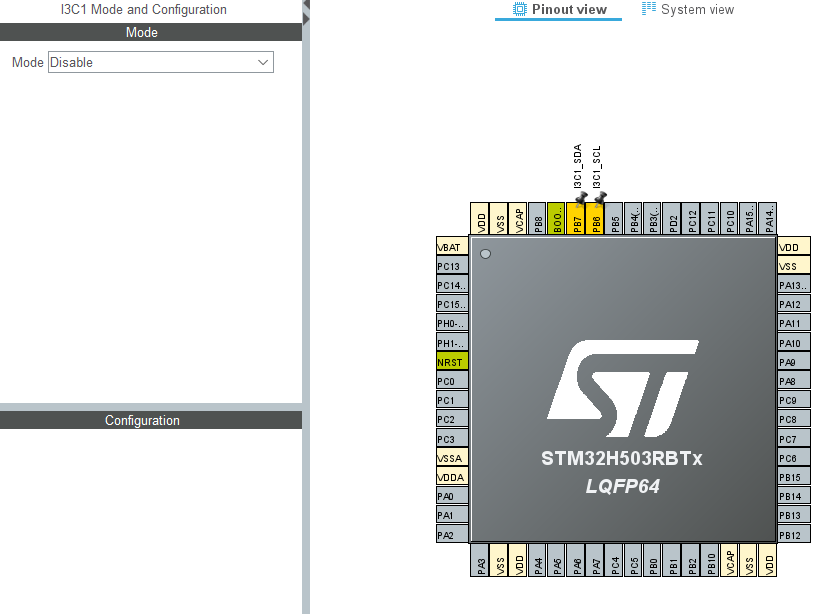Open the I3C1 Mode dropdown
The width and height of the screenshot is (829, 614).
click(161, 62)
